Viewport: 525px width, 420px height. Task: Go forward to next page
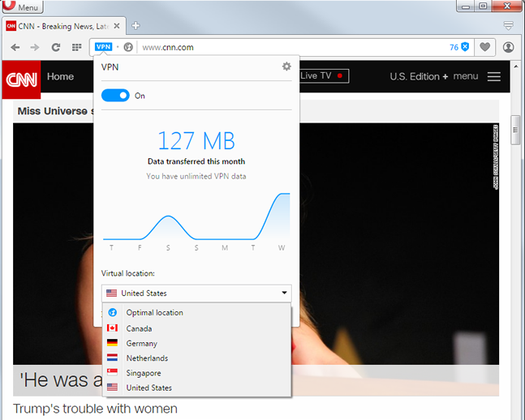pos(35,48)
